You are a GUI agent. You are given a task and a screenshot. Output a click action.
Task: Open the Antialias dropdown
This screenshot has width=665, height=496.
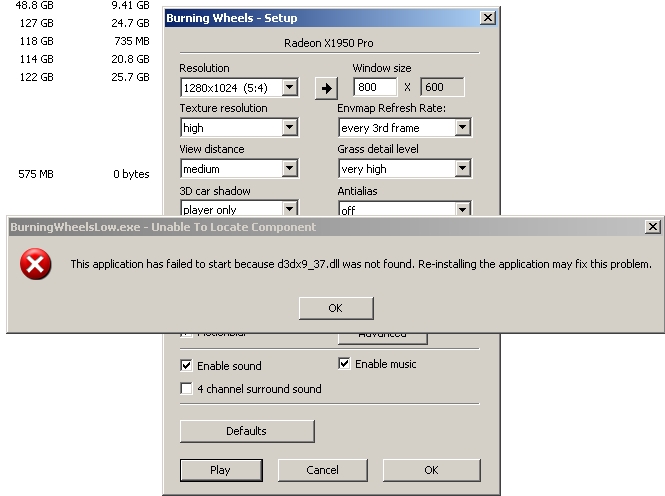tap(462, 210)
